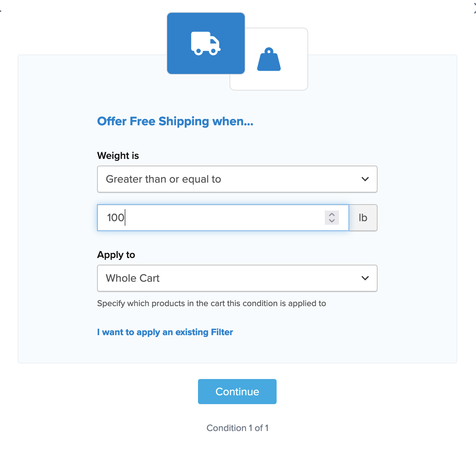
Task: Click the chevron arrow on the weight comparison dropdown
Action: pos(365,179)
